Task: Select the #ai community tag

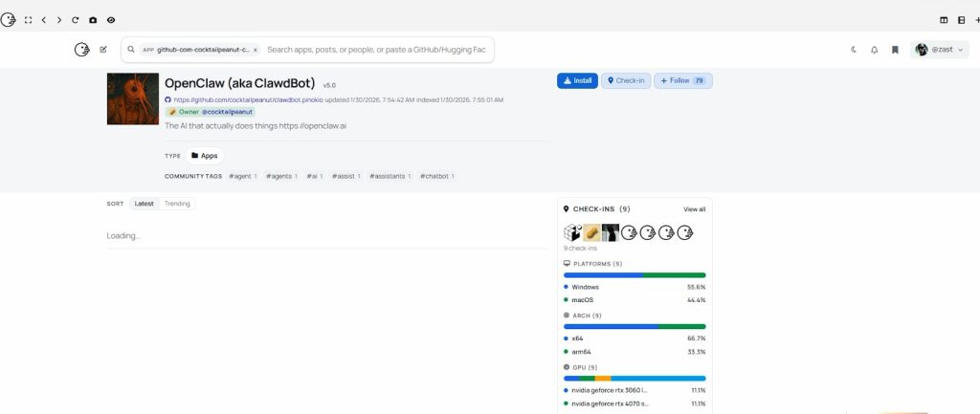Action: (314, 176)
